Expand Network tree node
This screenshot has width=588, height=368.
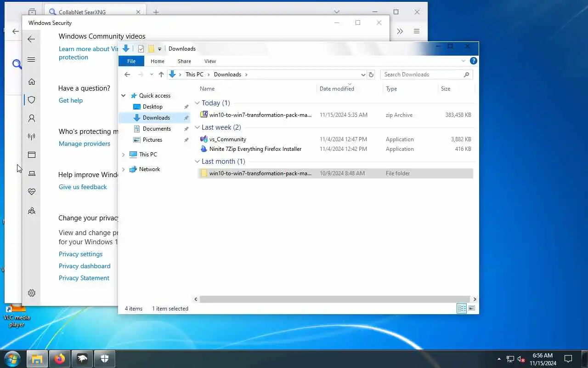point(124,169)
